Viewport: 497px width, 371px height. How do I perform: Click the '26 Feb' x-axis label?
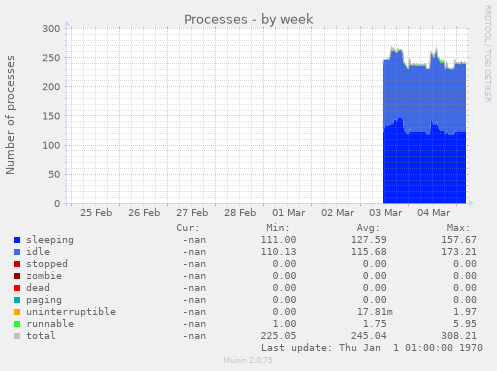[144, 213]
